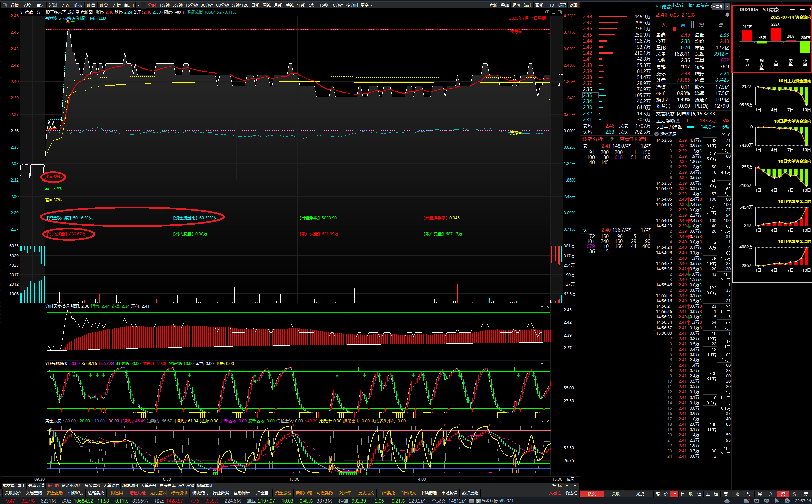Click the upload arrow icon above the chart
Image resolution: width=812 pixels, height=504 pixels.
coord(547,12)
